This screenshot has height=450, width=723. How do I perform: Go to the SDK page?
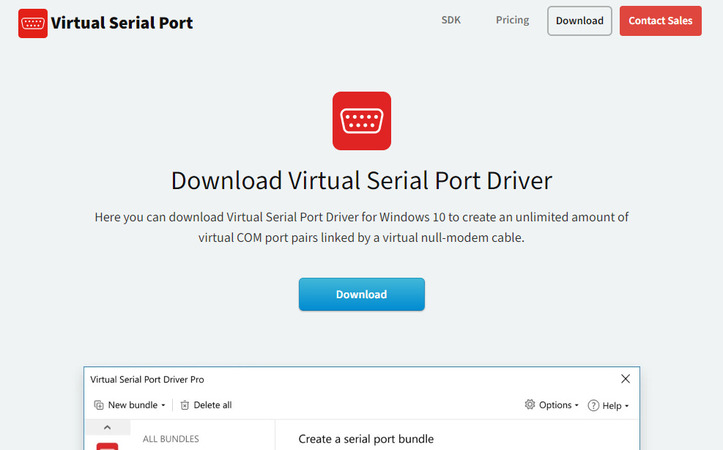click(451, 20)
